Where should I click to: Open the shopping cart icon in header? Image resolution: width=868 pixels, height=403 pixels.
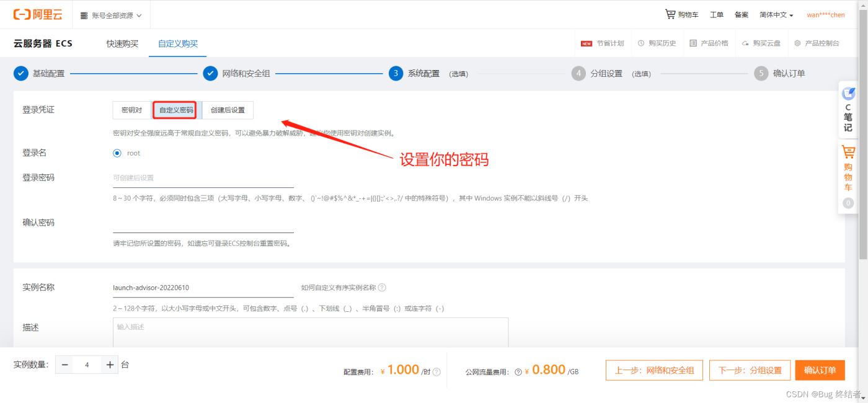coord(670,14)
